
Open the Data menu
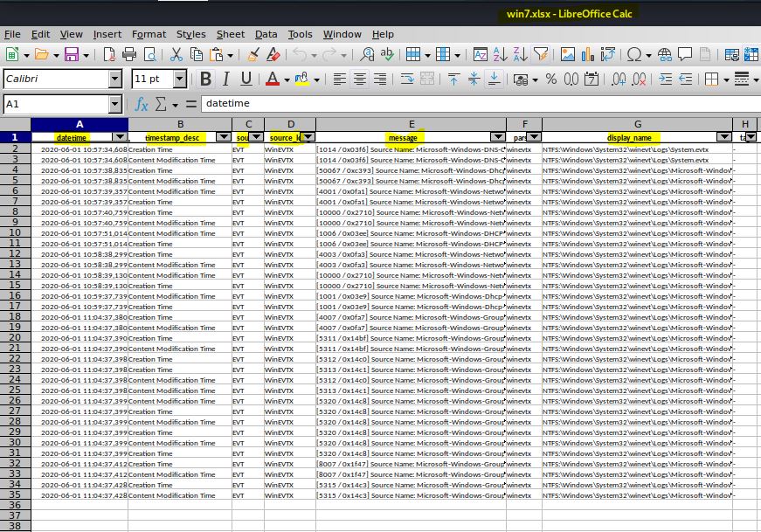(266, 34)
